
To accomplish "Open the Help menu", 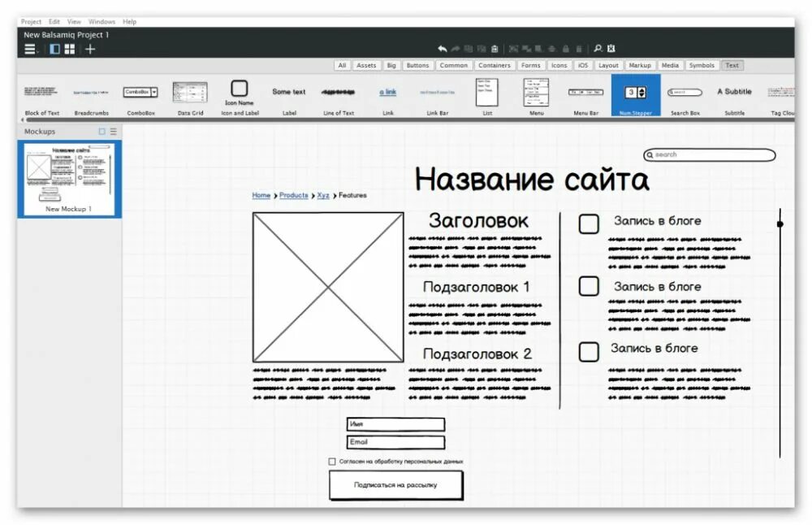I will tap(129, 22).
